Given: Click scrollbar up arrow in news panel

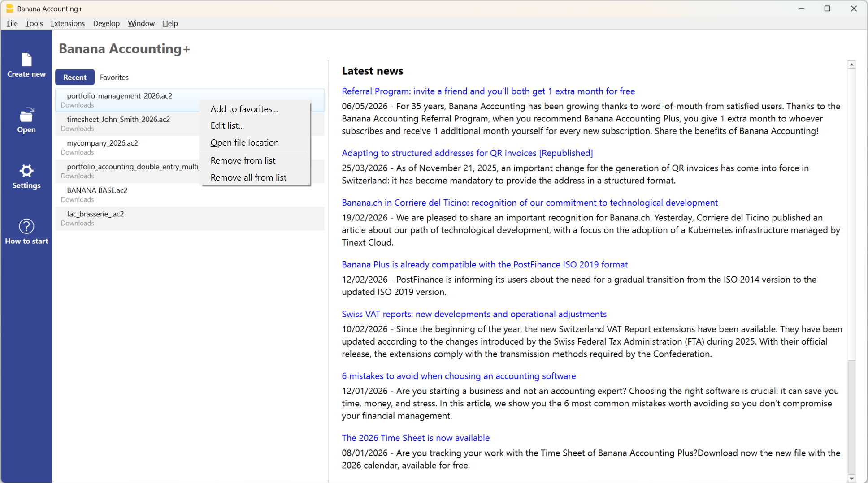Looking at the screenshot, I should click(x=851, y=65).
